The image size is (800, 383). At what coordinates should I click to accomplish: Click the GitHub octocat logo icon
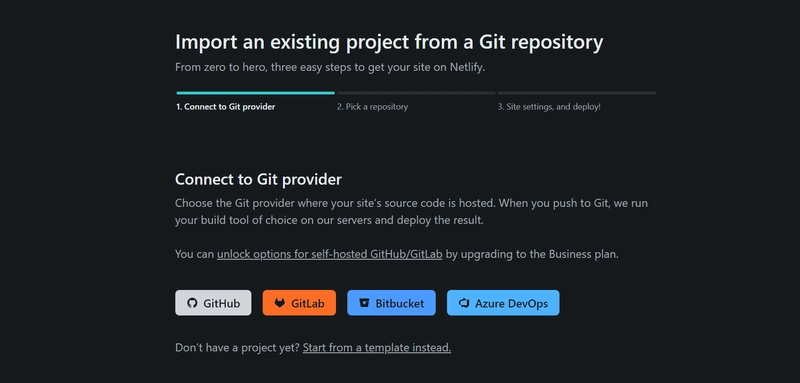point(192,303)
